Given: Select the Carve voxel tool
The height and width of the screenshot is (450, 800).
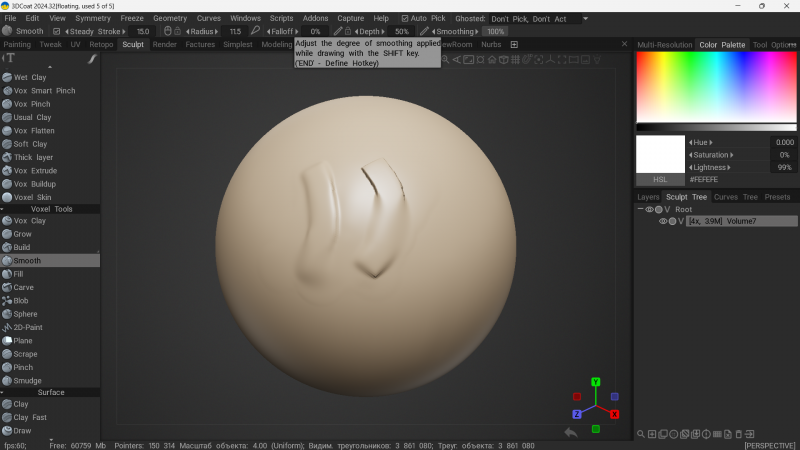Looking at the screenshot, I should pyautogui.click(x=23, y=287).
